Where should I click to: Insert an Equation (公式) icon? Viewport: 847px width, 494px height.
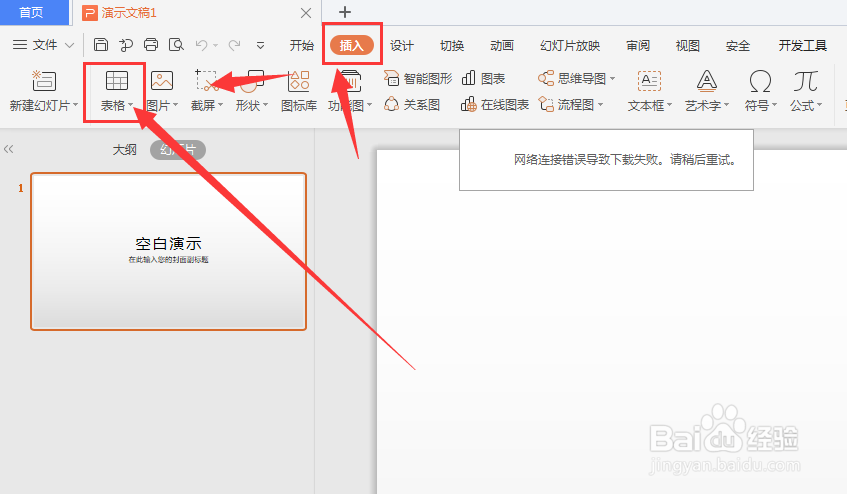805,81
